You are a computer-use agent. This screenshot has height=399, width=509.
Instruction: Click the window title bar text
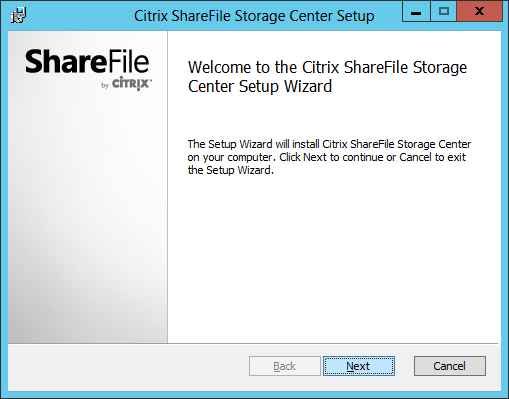[x=254, y=16]
